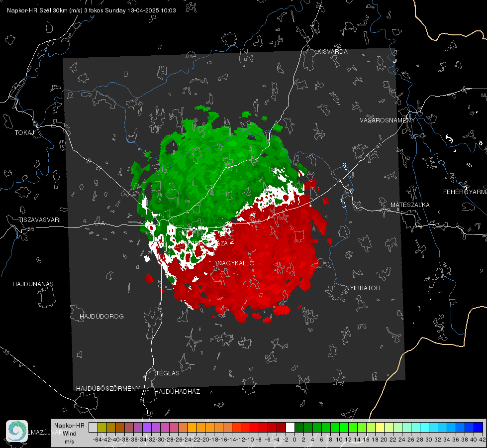The width and height of the screenshot is (487, 448).
Task: Click the '42' value at legend's right end
Action: tap(483, 440)
